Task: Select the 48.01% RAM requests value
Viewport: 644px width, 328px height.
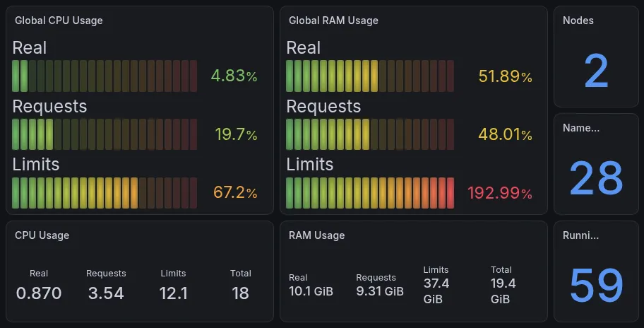Action: click(505, 134)
